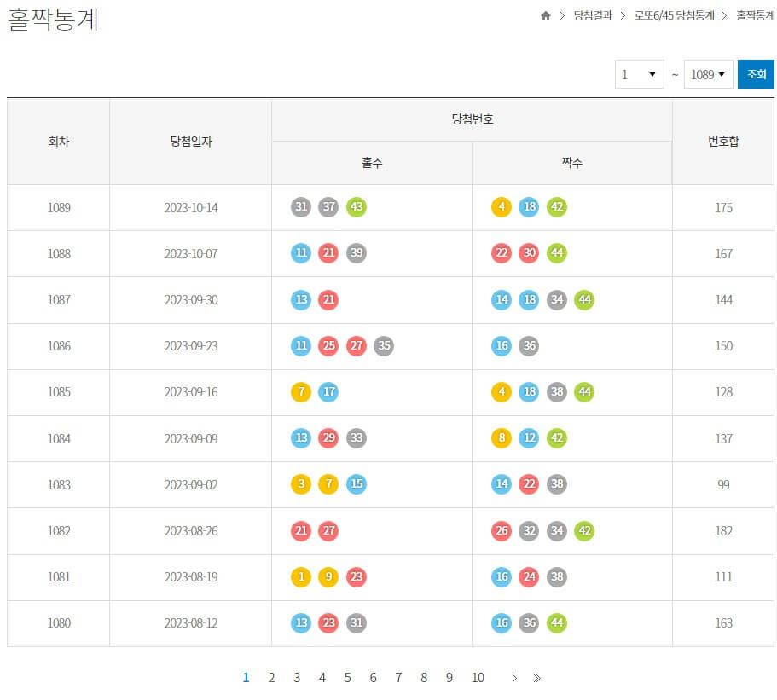Click the 번호합 column header
The image size is (777, 700).
tap(723, 142)
